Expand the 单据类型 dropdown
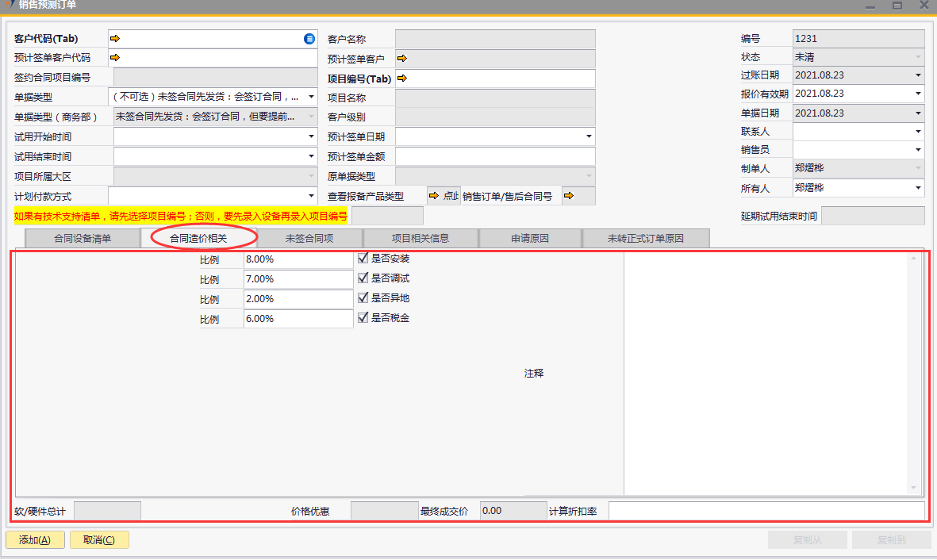This screenshot has height=560, width=937. (311, 98)
